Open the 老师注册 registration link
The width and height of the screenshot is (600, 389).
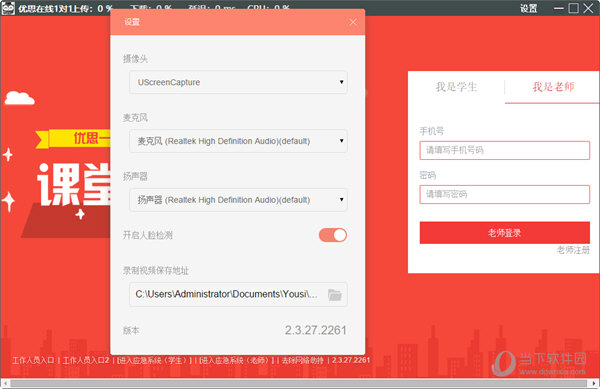573,250
